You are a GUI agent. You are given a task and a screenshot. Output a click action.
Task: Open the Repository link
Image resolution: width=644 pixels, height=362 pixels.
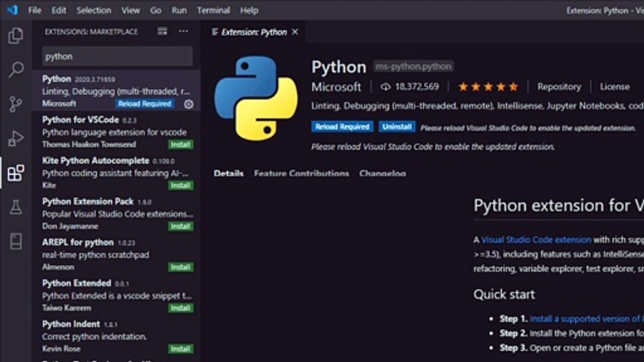click(x=559, y=87)
